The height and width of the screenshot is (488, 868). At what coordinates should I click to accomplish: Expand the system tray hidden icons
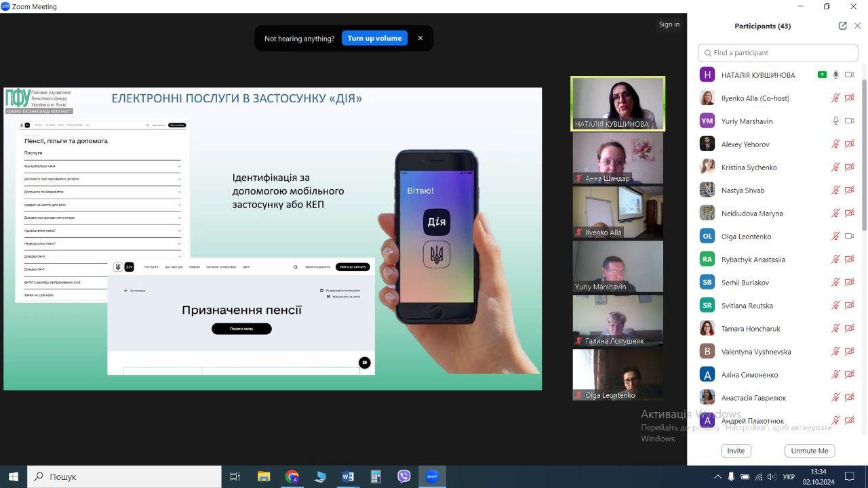click(717, 477)
